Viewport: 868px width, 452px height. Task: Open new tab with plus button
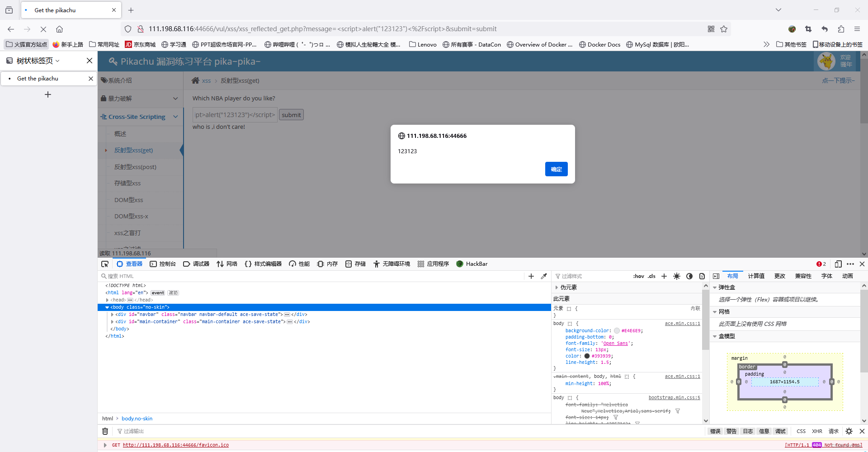(131, 10)
